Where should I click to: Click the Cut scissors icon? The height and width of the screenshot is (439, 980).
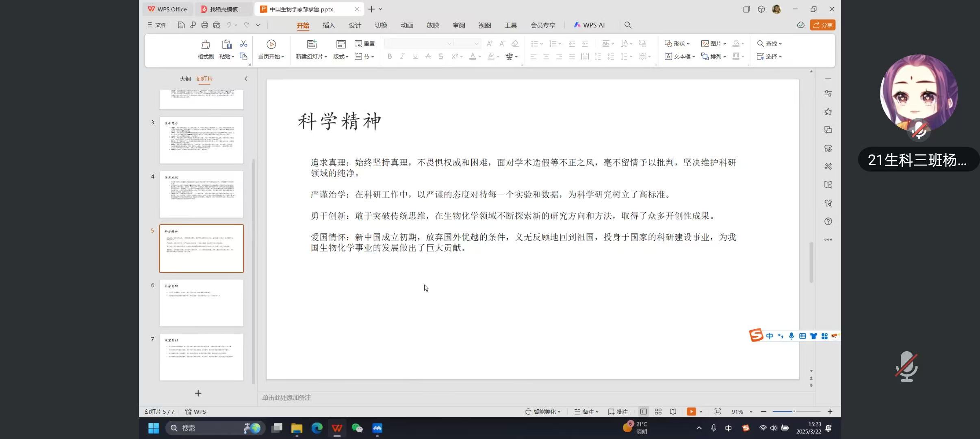(243, 43)
